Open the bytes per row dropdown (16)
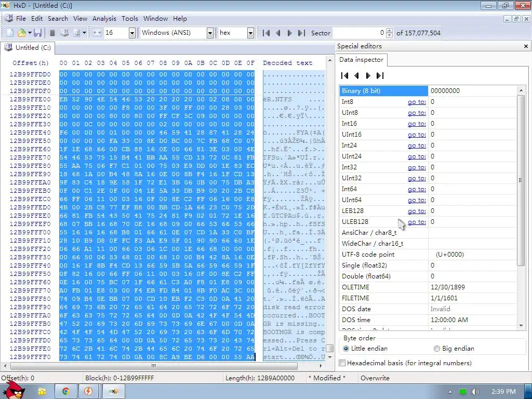 (132, 33)
